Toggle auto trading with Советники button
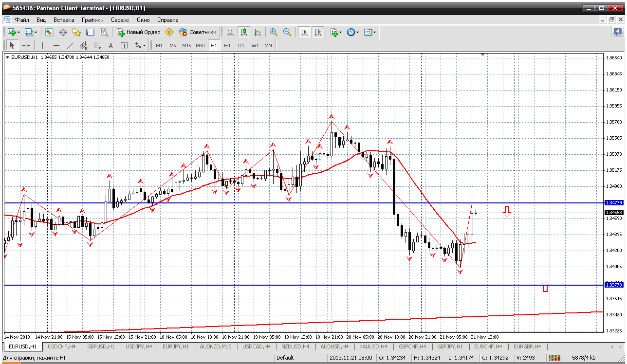The height and width of the screenshot is (364, 627). [198, 32]
